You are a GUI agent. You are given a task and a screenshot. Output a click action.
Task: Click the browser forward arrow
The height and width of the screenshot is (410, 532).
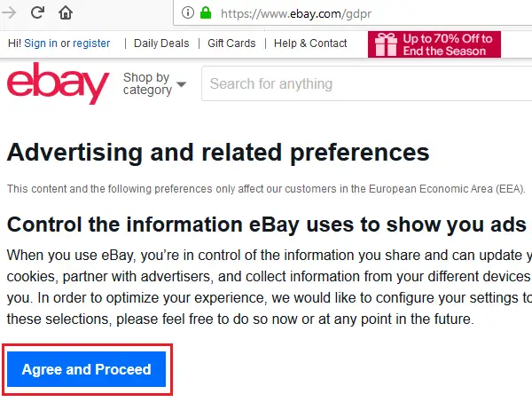[12, 13]
